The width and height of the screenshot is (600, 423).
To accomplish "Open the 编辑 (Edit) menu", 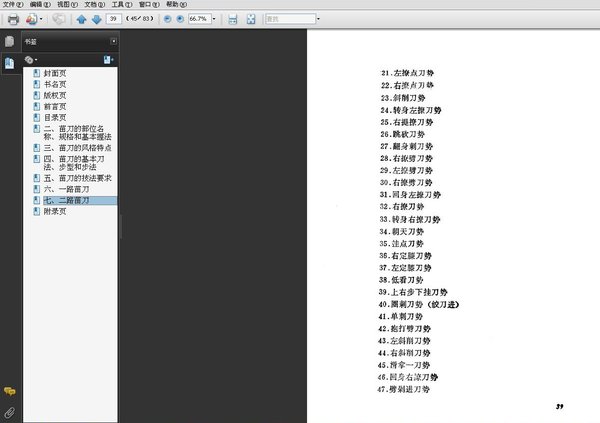I will tap(40, 4).
